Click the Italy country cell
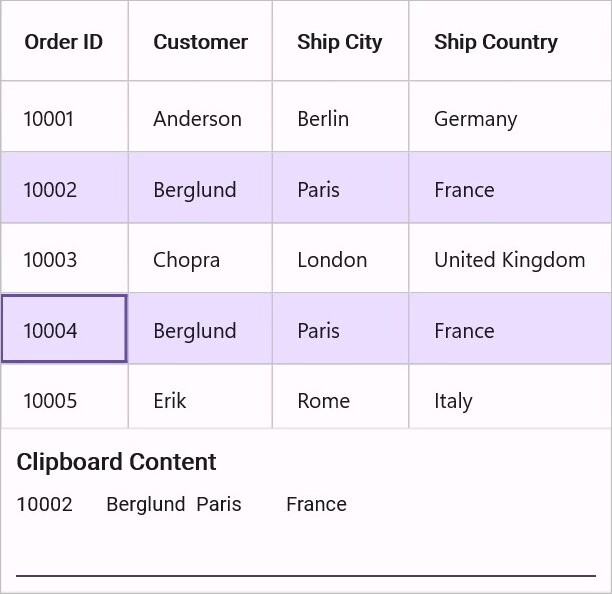612x594 pixels. 510,397
